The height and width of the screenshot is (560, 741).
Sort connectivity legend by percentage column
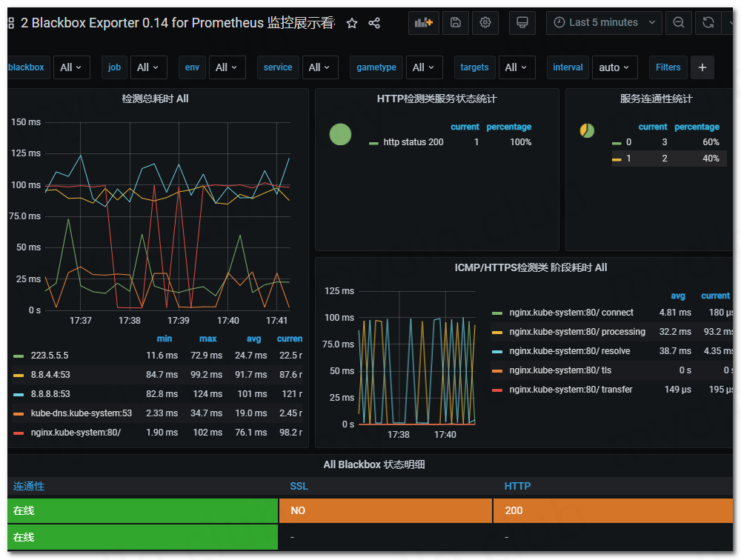(697, 127)
